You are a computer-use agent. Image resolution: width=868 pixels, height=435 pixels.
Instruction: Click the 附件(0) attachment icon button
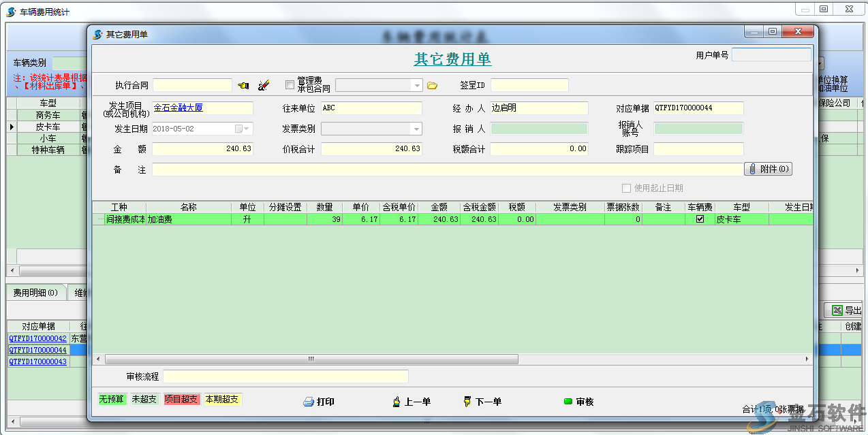(x=768, y=170)
